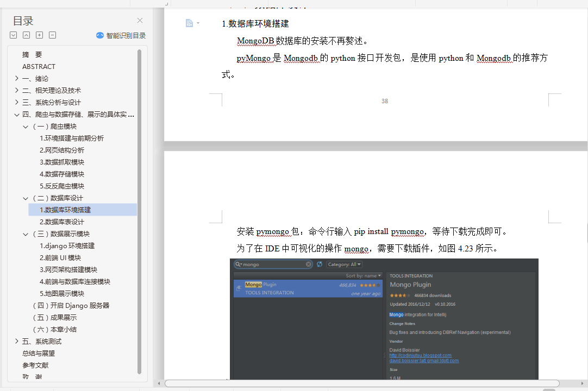Open the 摘 要 heading
The height and width of the screenshot is (391, 588).
tap(32, 54)
